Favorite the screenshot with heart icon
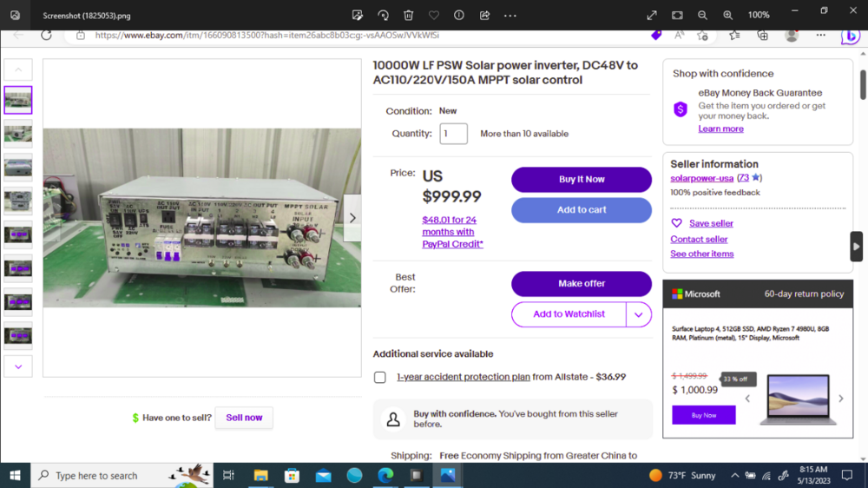This screenshot has height=488, width=868. tap(434, 16)
